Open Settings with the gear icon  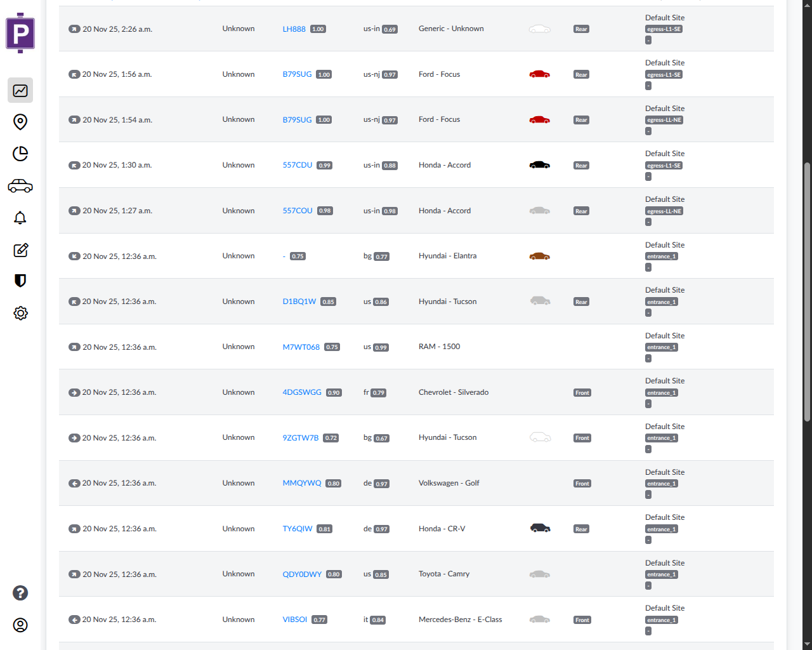point(20,313)
